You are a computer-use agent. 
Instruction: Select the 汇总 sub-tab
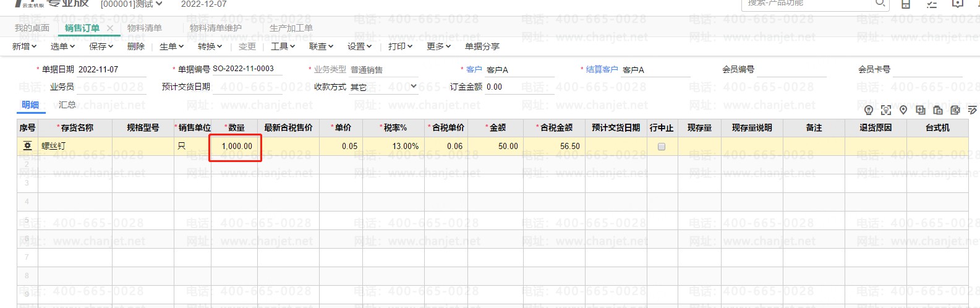tap(67, 105)
